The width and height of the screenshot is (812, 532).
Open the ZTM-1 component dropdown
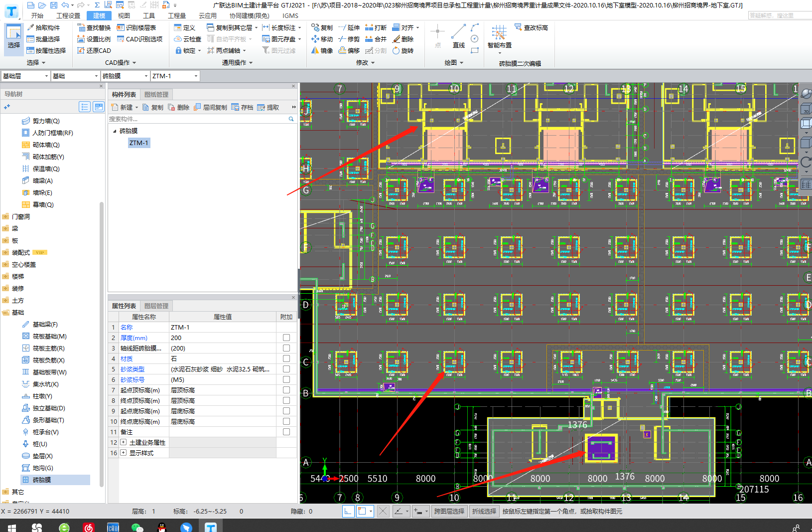point(196,76)
